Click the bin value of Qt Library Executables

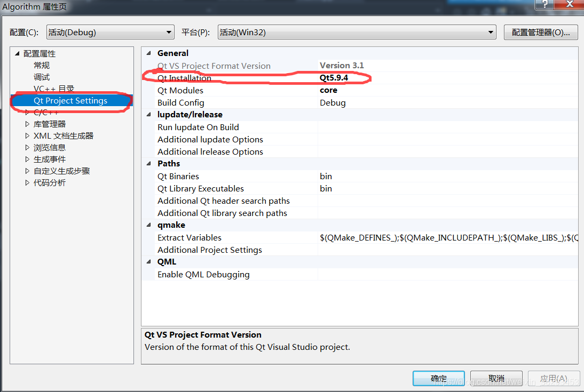tap(326, 189)
